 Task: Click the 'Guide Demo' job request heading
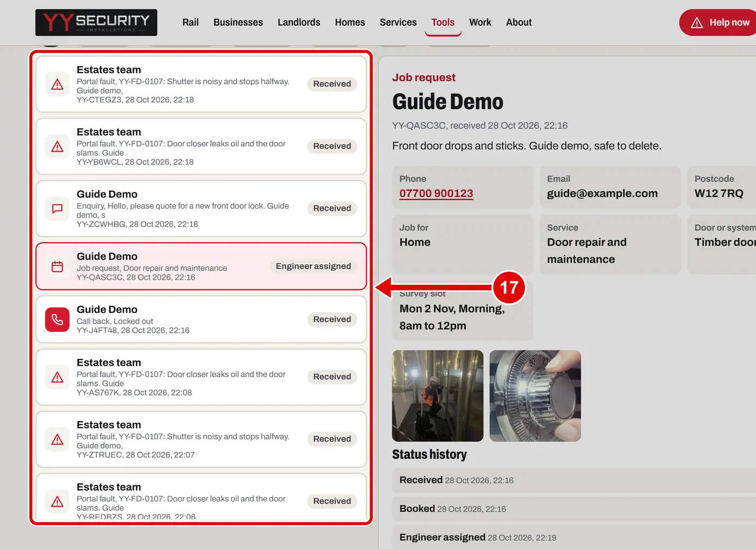[448, 102]
